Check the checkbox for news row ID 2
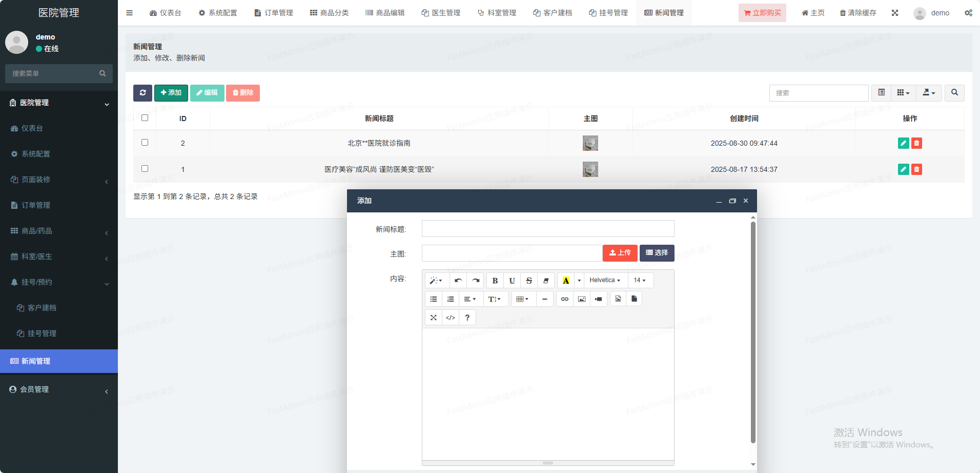Image resolution: width=980 pixels, height=473 pixels. (x=145, y=143)
